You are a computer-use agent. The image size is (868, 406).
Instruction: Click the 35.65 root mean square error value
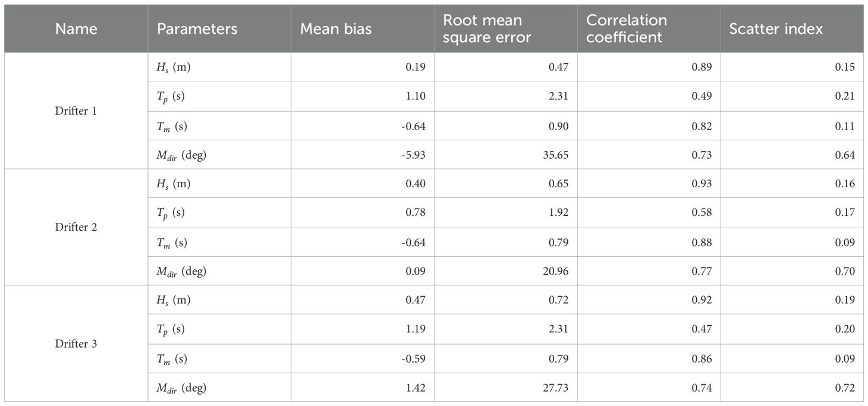pyautogui.click(x=555, y=155)
